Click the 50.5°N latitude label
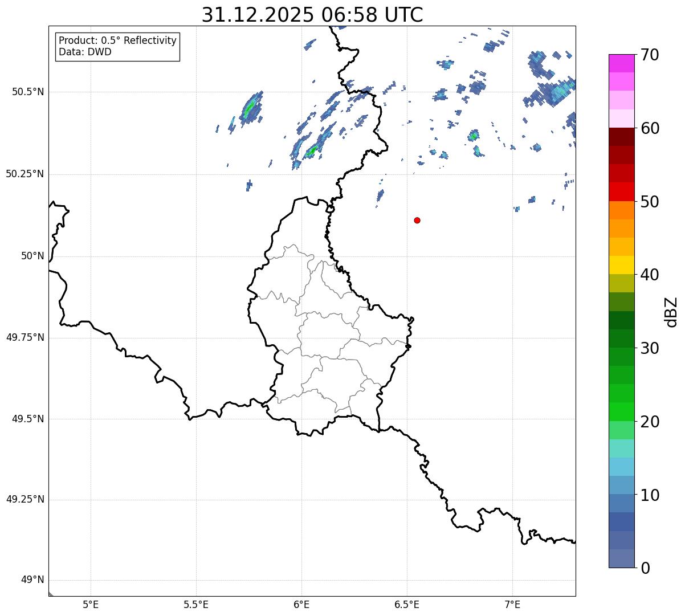The width and height of the screenshot is (685, 616). 28,92
